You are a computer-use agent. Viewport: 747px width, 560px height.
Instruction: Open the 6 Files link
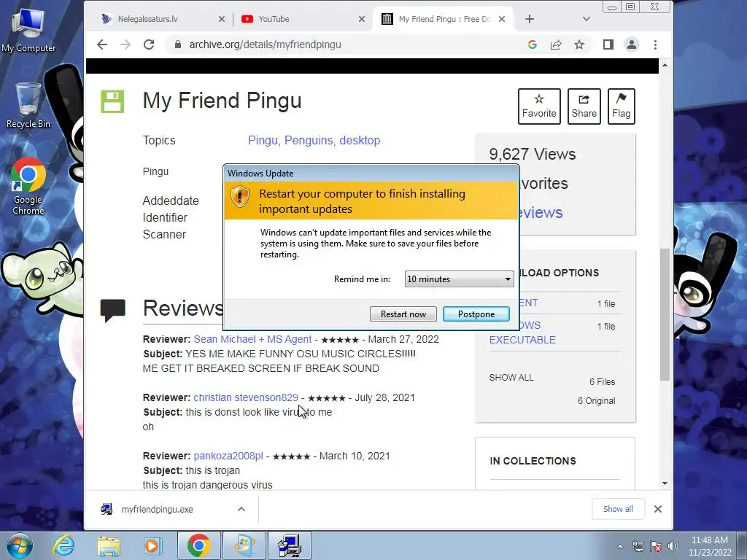(602, 382)
